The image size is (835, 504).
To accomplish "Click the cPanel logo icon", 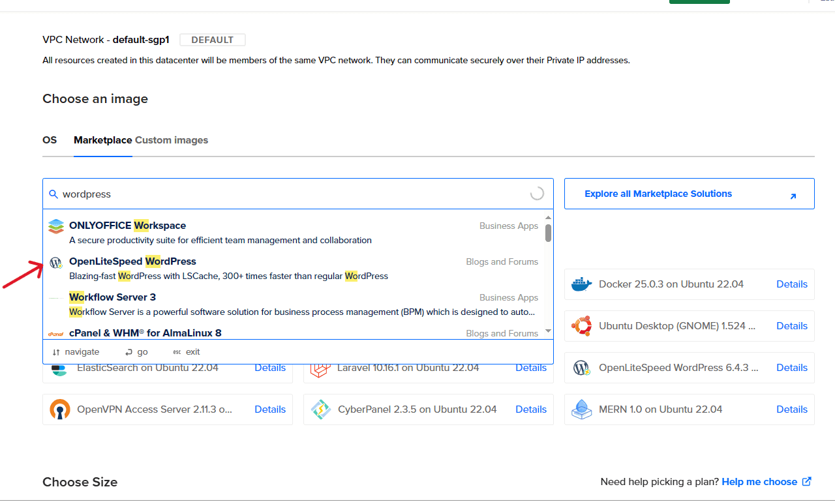I will tap(55, 333).
